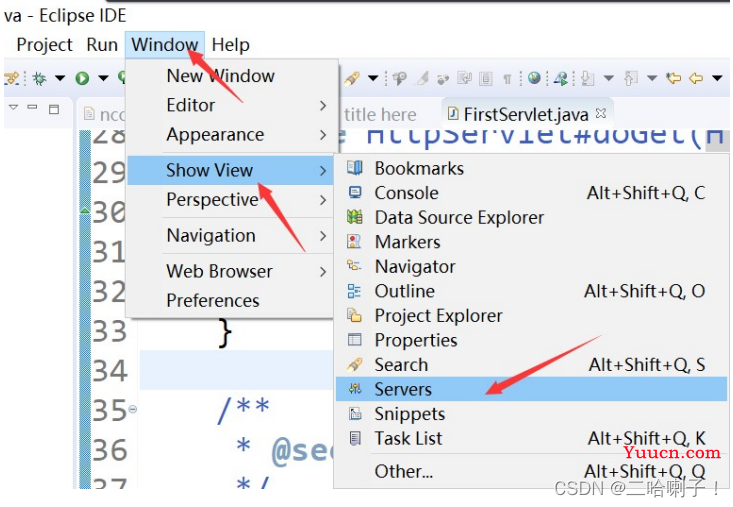Show the Console view
The height and width of the screenshot is (507, 733).
(532, 193)
